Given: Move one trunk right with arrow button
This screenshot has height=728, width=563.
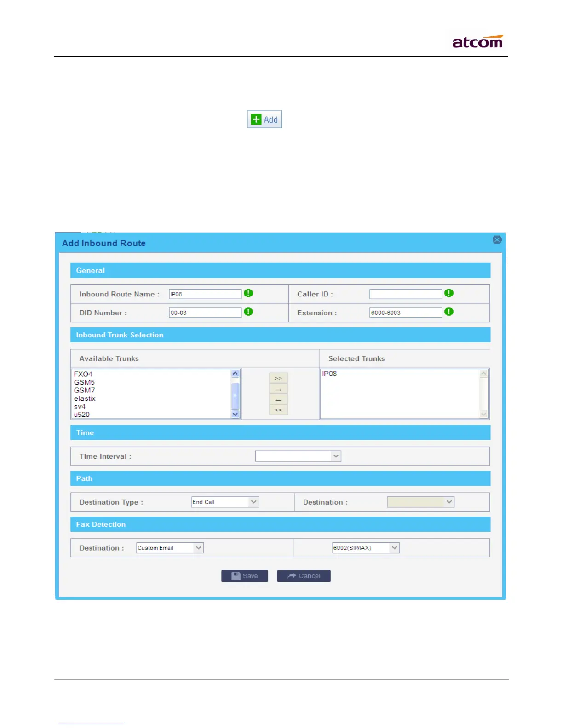Looking at the screenshot, I should point(278,389).
